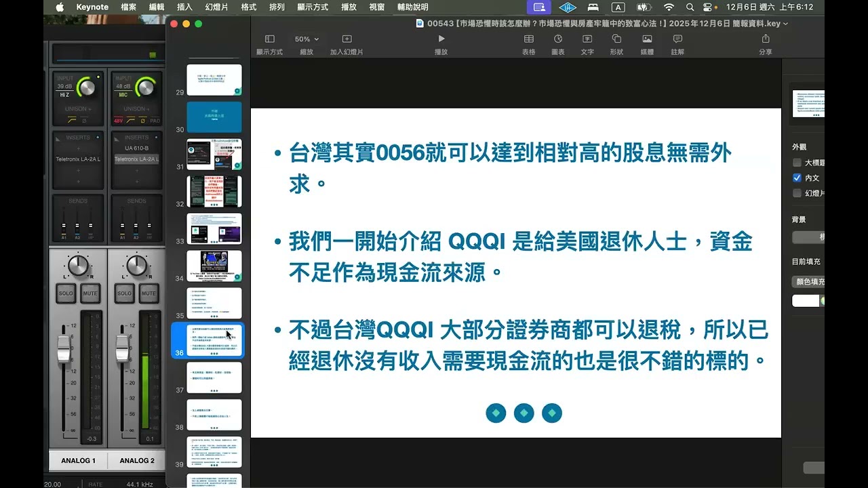Image resolution: width=868 pixels, height=488 pixels.
Task: Open screen sharing menu bar icon
Action: point(540,7)
